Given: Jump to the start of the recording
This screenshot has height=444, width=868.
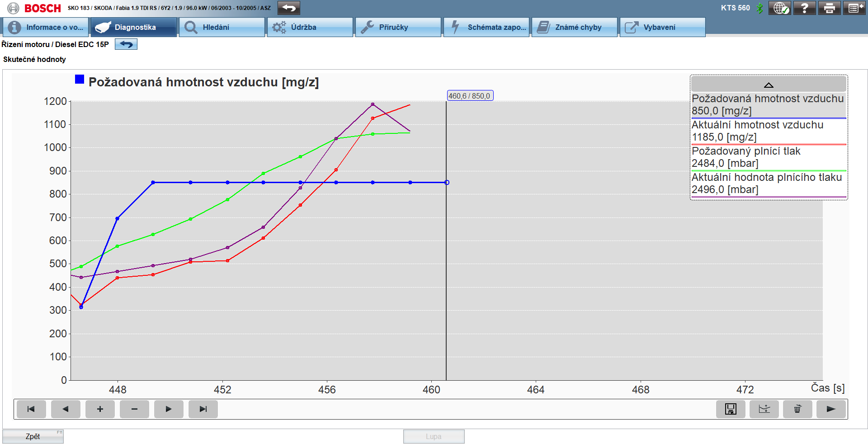Looking at the screenshot, I should coord(31,409).
